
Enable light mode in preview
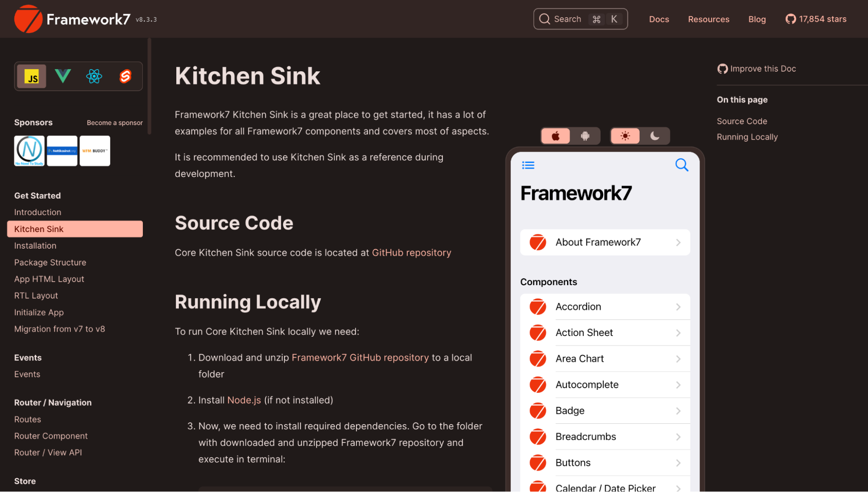click(x=625, y=136)
